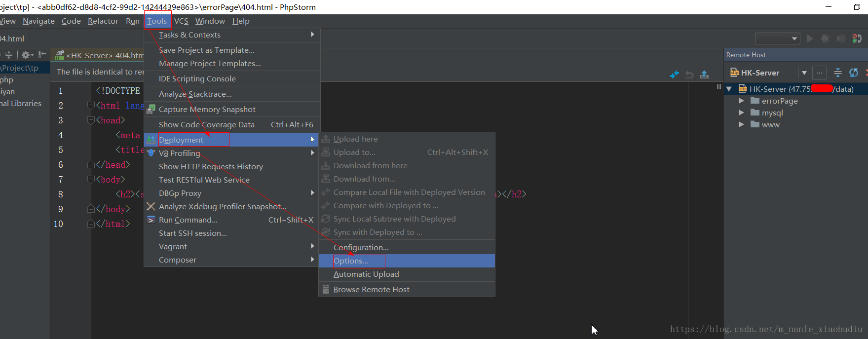This screenshot has height=339, width=868.
Task: Toggle Automatic Upload
Action: click(407, 274)
